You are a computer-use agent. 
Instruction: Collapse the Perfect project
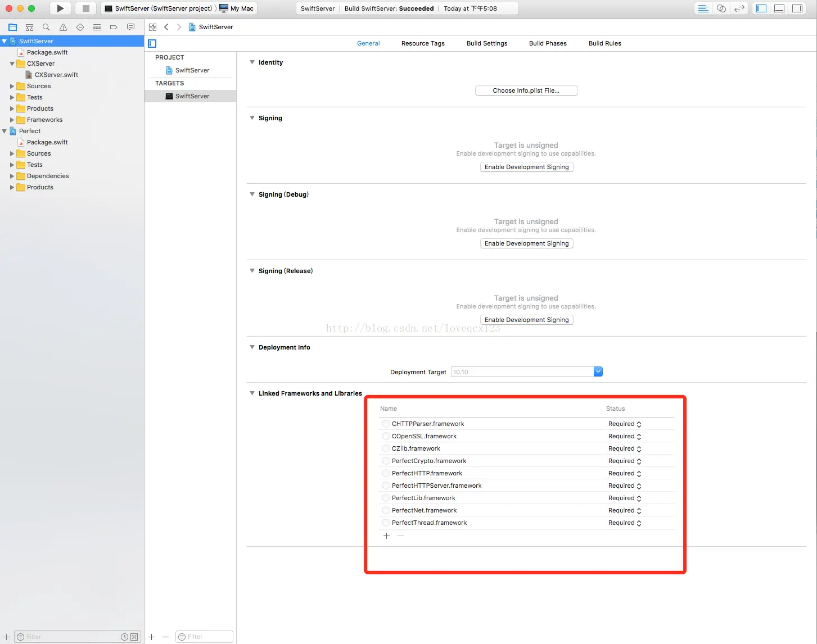point(4,131)
